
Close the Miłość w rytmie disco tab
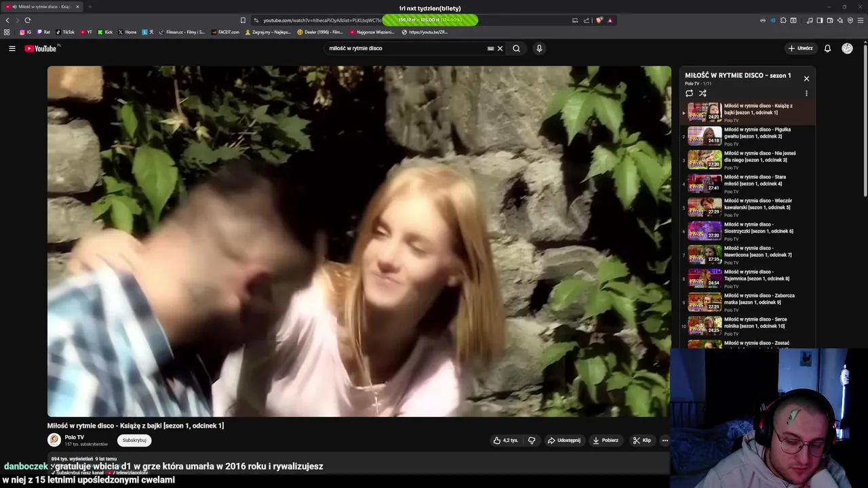tap(77, 7)
